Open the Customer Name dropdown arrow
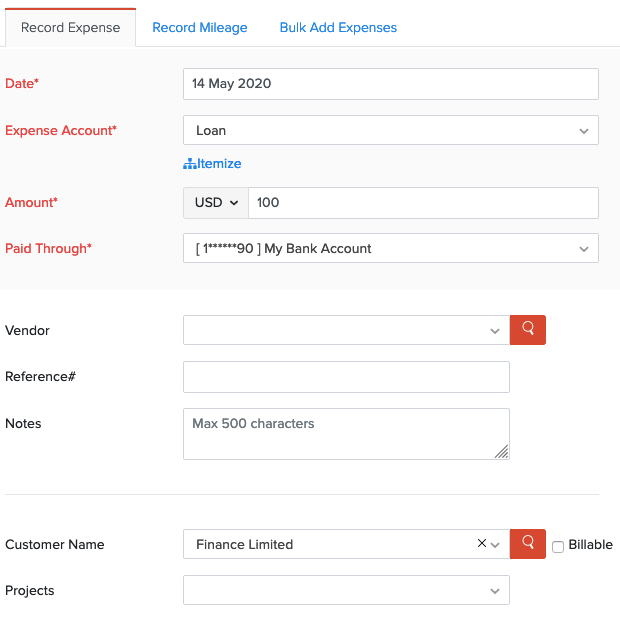 click(x=495, y=545)
